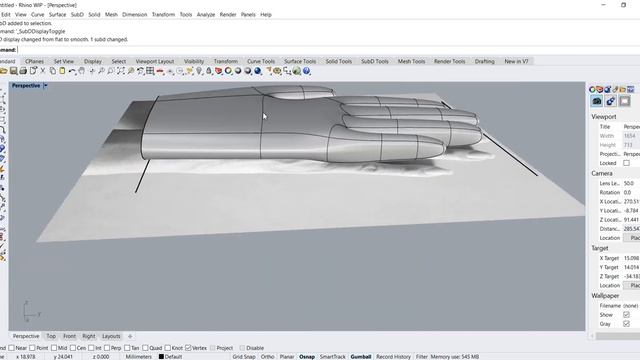Enable the Near object snap
The height and width of the screenshot is (360, 640).
pyautogui.click(x=11, y=348)
